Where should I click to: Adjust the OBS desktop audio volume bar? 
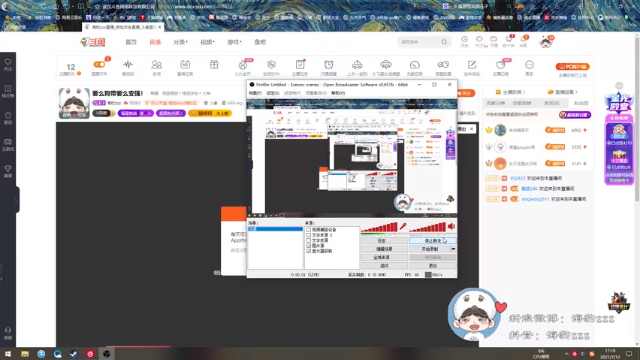click(427, 227)
